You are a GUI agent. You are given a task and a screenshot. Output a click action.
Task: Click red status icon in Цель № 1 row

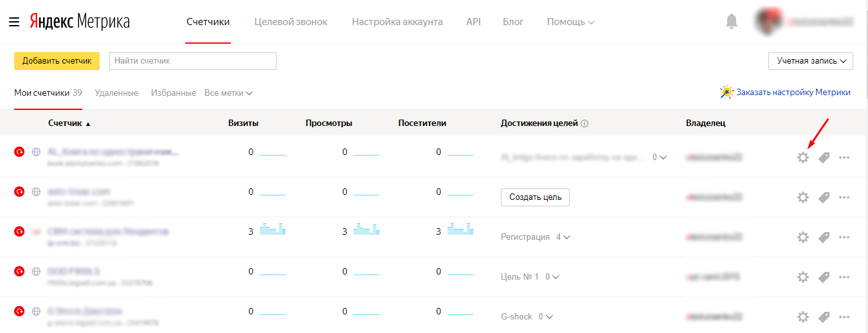point(19,271)
